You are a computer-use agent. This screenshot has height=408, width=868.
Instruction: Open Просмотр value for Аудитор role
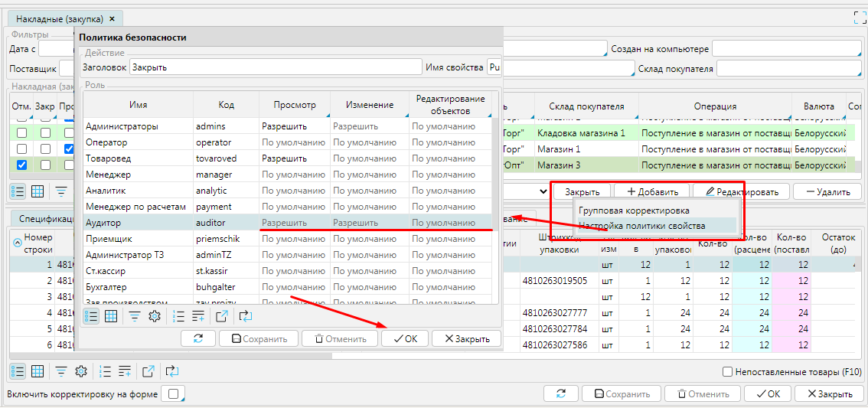tap(294, 223)
